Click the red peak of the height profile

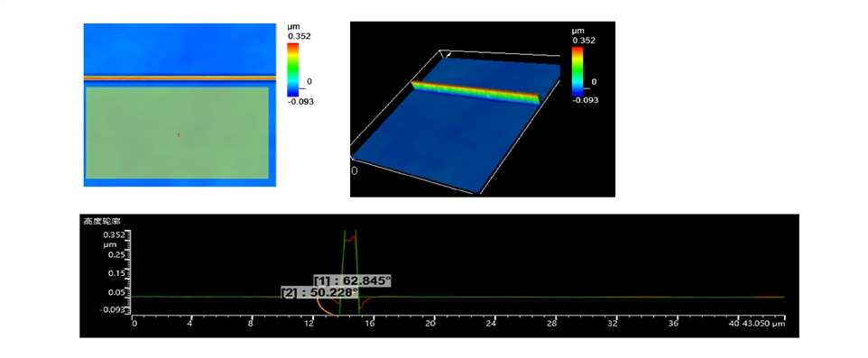351,238
